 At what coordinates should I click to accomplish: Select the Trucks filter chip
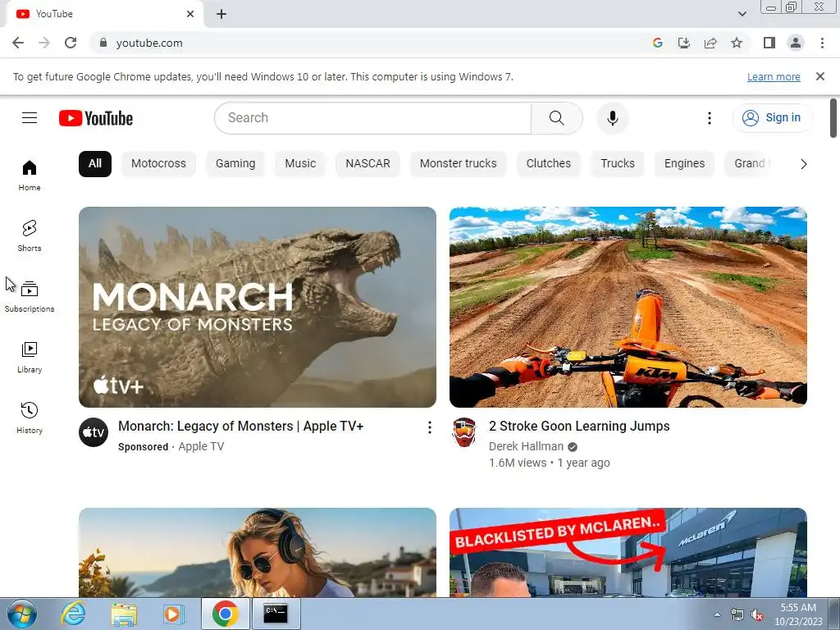617,164
